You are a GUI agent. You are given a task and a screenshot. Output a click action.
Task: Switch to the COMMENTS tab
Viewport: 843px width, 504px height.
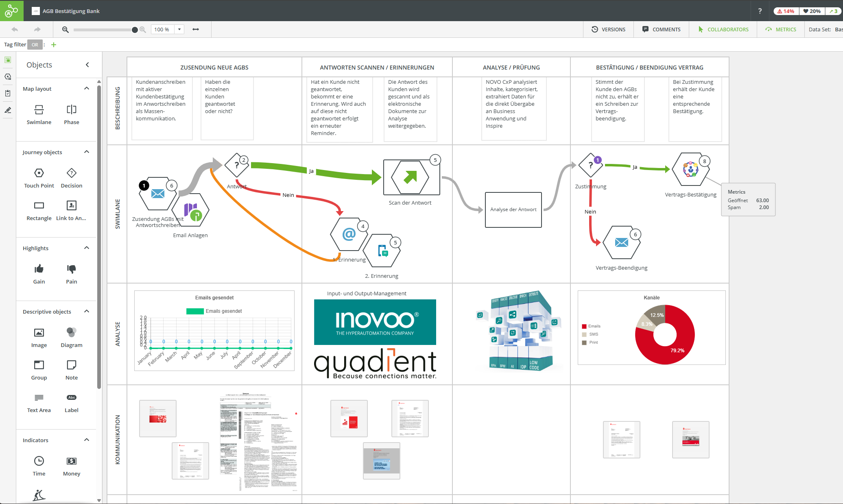click(x=661, y=29)
